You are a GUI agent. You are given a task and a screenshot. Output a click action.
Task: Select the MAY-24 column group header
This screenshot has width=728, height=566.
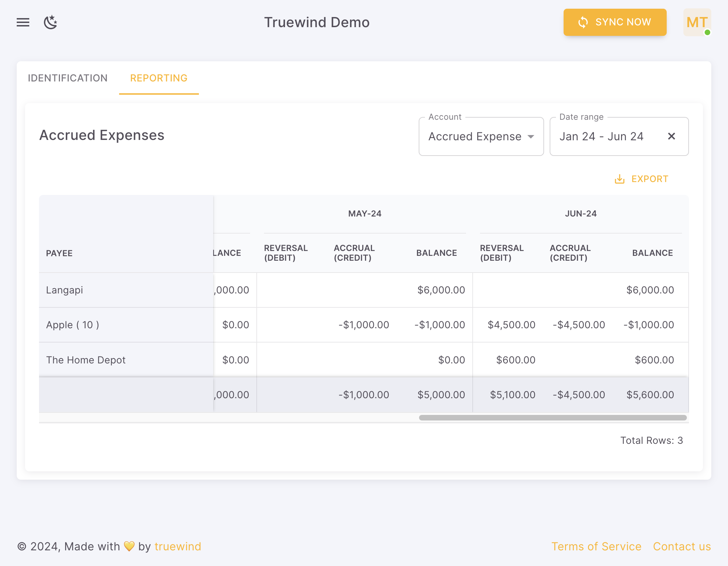365,213
